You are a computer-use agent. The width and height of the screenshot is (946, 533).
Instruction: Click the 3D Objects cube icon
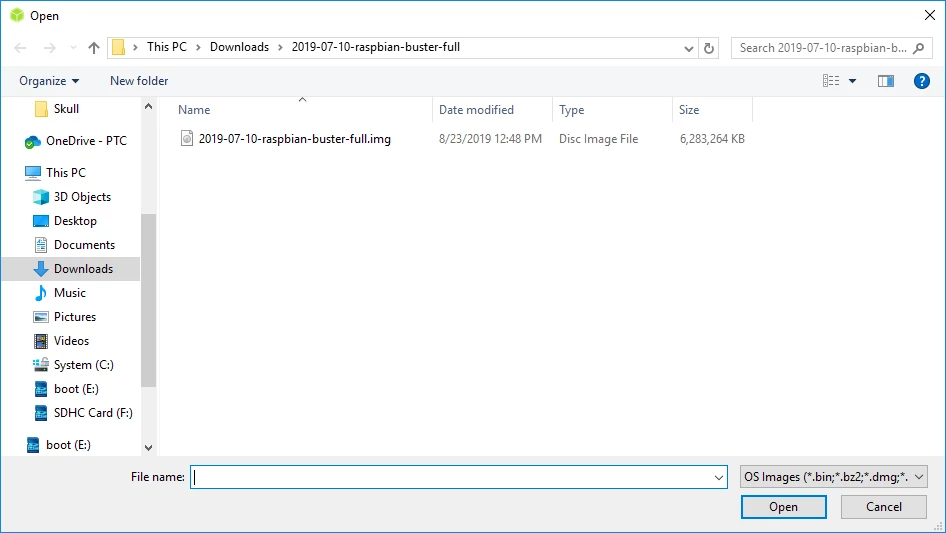[40, 197]
